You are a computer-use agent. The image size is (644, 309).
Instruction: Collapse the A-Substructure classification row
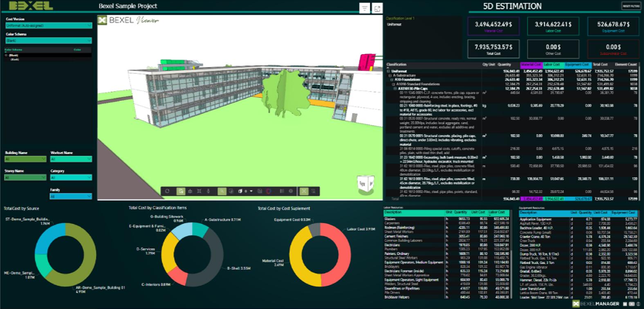[x=390, y=76]
